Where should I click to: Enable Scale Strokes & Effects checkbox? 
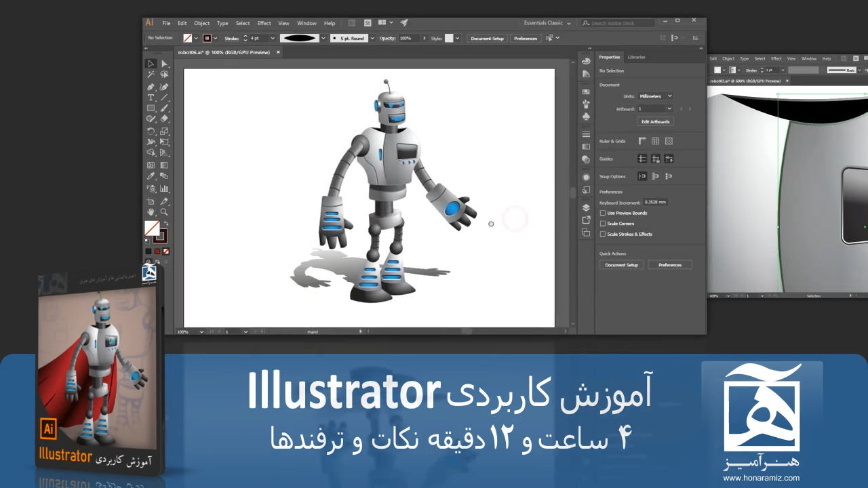603,234
